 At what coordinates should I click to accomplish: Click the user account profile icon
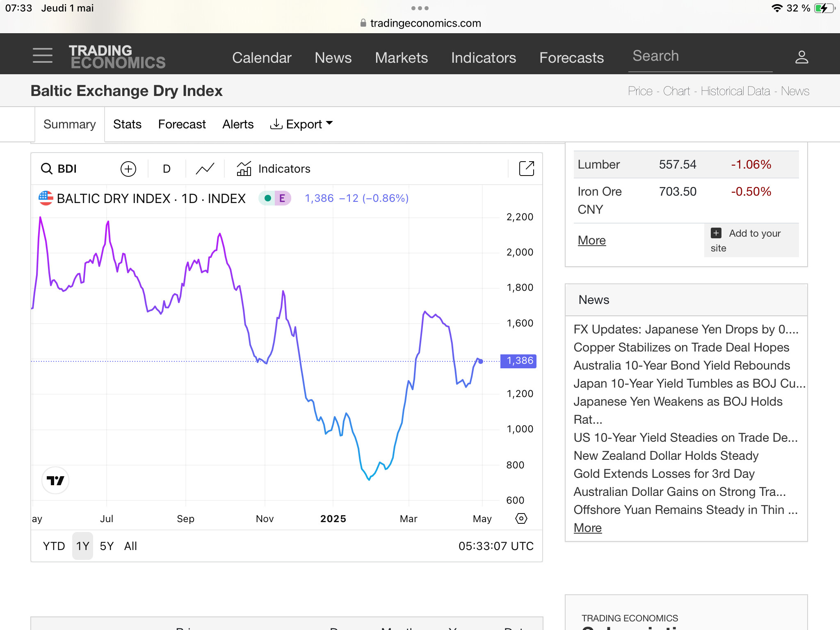(801, 57)
